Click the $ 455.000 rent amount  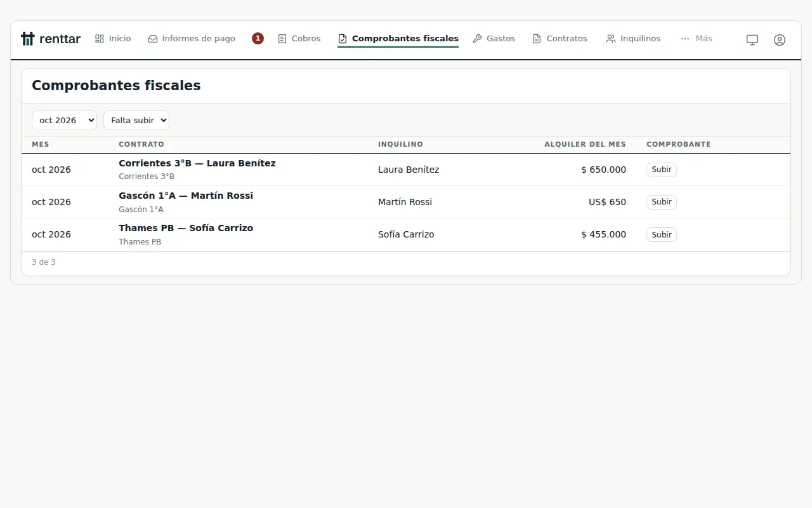click(x=603, y=234)
